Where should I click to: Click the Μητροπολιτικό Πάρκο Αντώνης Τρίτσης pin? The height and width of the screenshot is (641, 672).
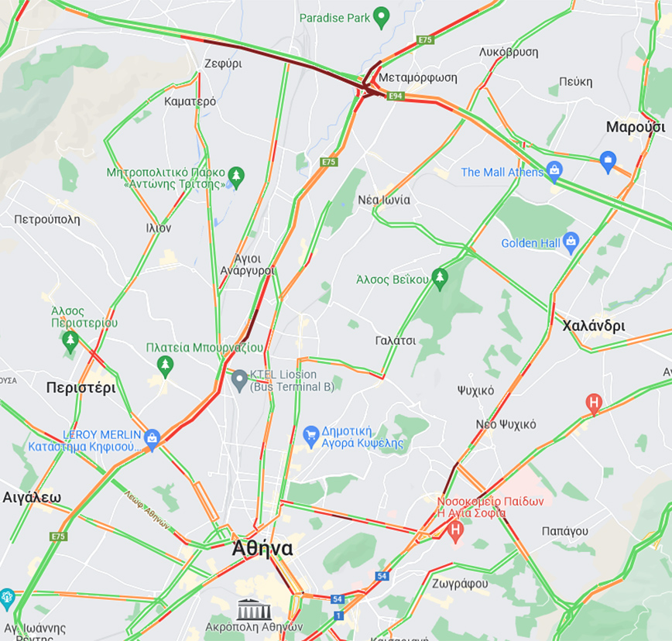click(236, 178)
